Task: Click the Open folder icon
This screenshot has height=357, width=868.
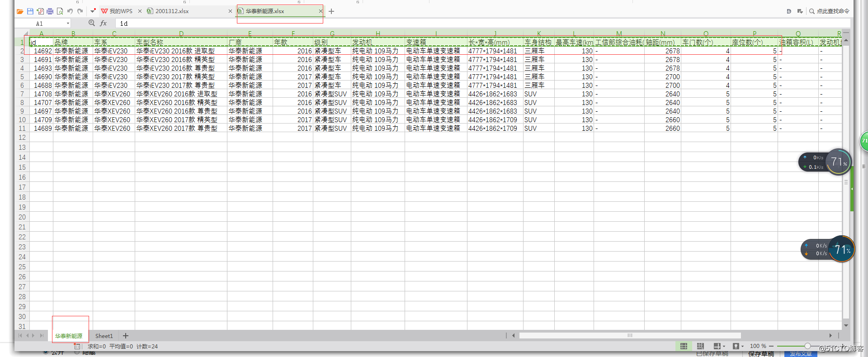Action: 20,11
